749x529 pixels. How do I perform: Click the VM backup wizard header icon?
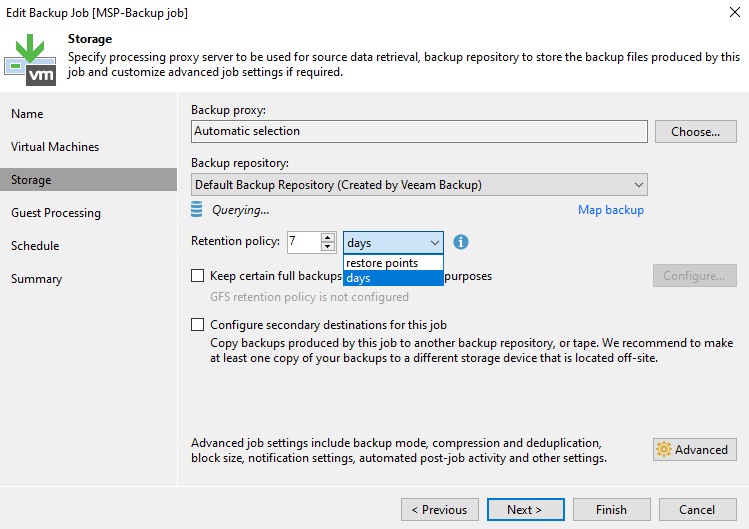pyautogui.click(x=30, y=60)
